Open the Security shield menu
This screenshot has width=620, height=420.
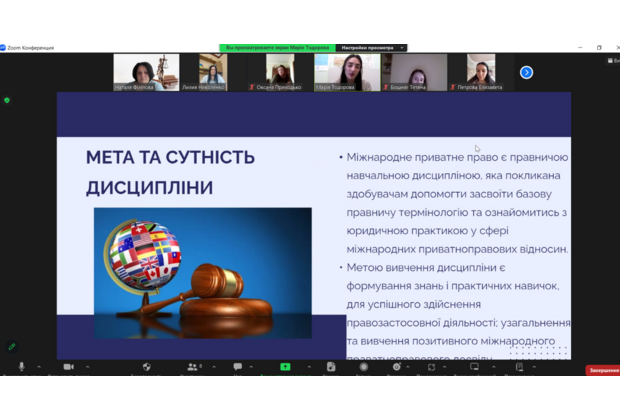coord(146,367)
